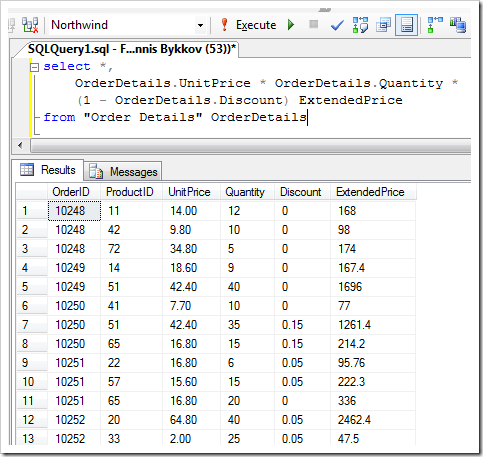The image size is (483, 457).
Task: Click the ExtendedPrice cell 168
Action: click(373, 211)
